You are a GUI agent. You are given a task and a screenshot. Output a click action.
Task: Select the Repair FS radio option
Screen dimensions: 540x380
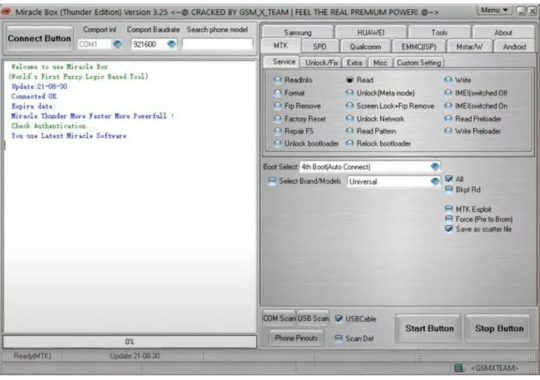(294, 131)
